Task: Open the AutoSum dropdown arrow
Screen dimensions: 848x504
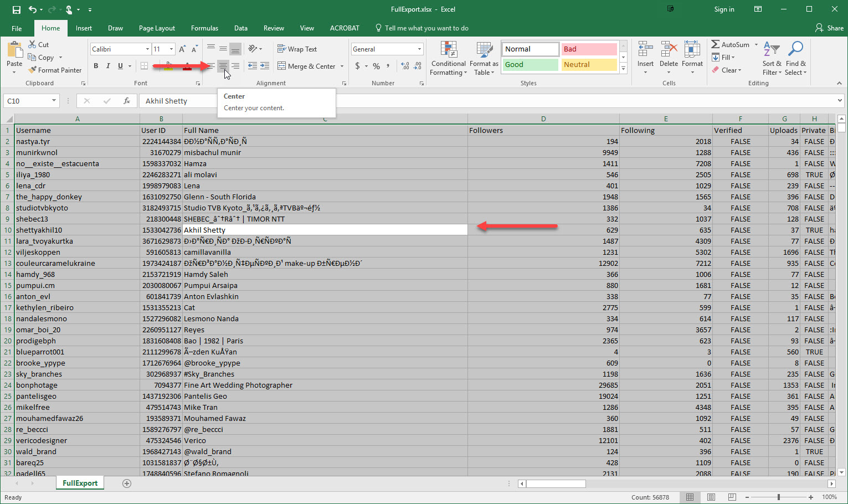Action: click(x=756, y=45)
